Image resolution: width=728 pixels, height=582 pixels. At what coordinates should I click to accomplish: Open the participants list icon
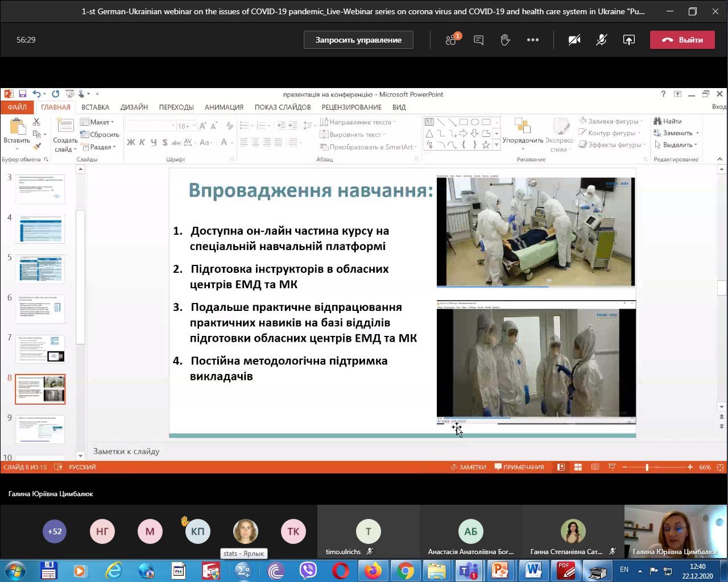[452, 40]
